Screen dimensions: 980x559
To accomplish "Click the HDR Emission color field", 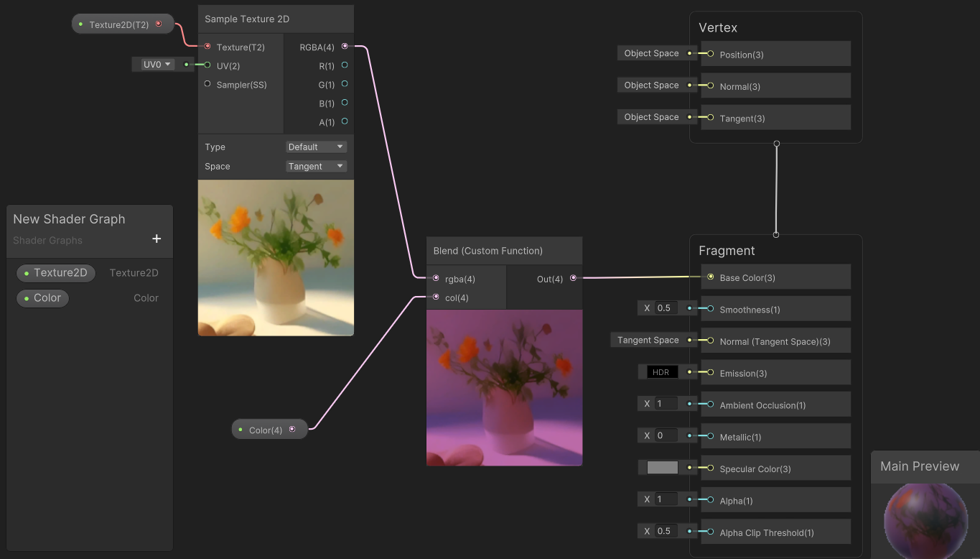I will click(661, 372).
